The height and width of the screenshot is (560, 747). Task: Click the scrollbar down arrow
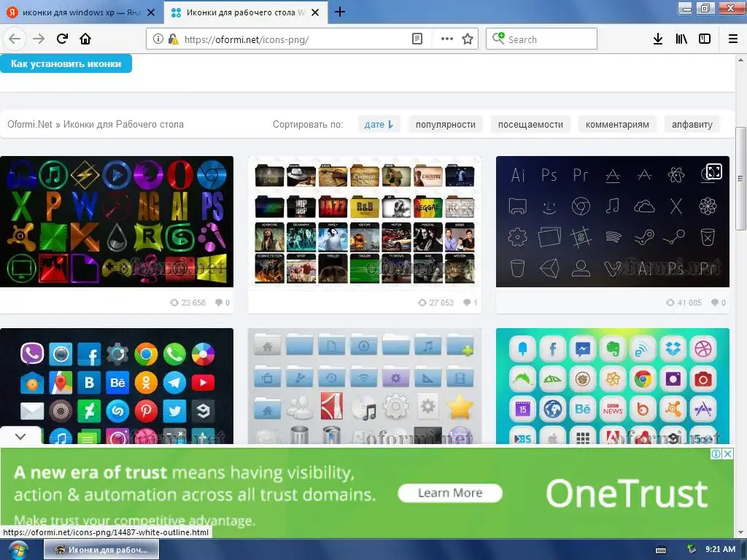point(740,533)
